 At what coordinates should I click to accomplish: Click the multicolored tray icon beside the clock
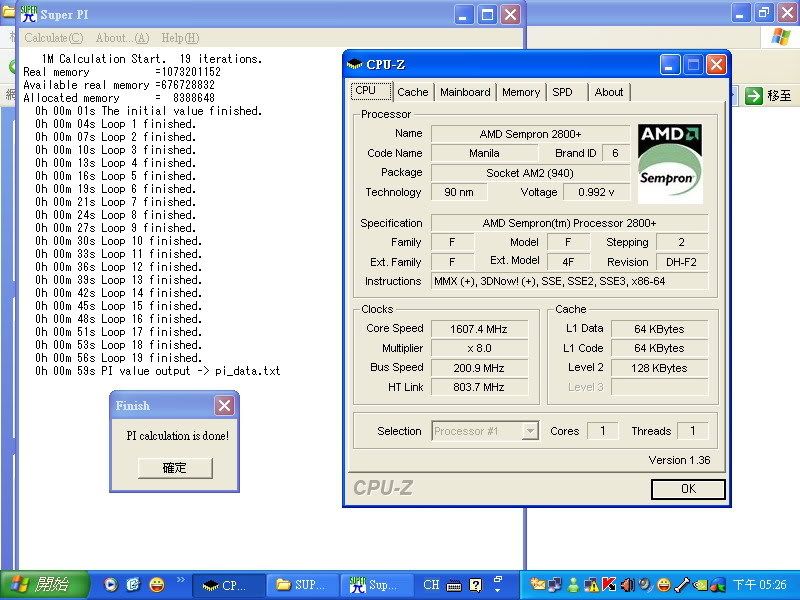[x=718, y=585]
